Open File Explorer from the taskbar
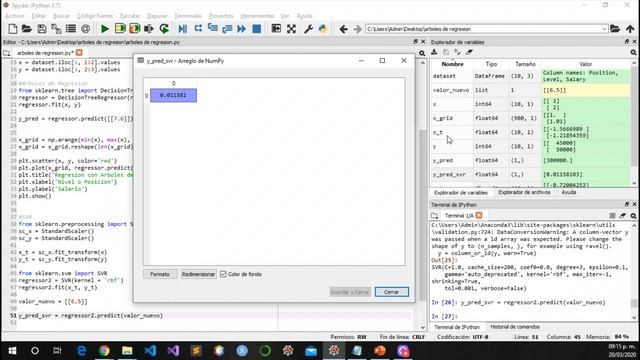The height and width of the screenshot is (360, 640). 127,351
